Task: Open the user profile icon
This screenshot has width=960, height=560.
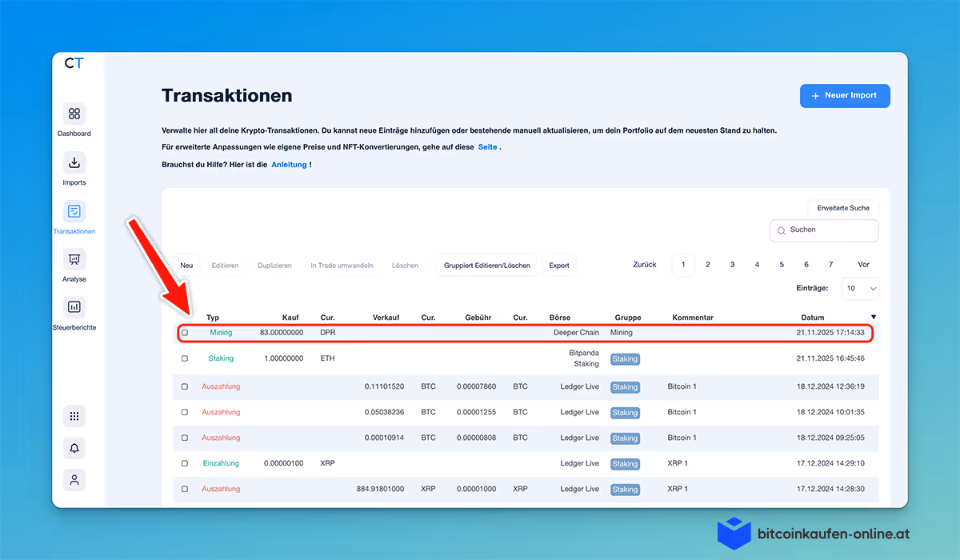Action: [x=74, y=479]
